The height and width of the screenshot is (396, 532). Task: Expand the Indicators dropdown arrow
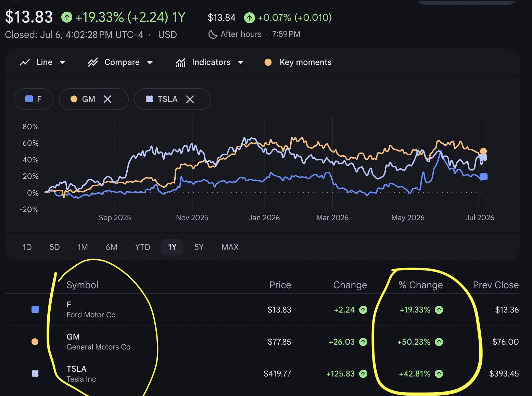[x=240, y=63]
